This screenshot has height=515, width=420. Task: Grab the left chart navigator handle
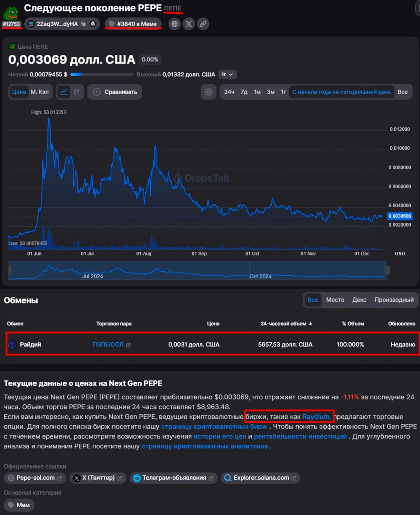[x=10, y=270]
